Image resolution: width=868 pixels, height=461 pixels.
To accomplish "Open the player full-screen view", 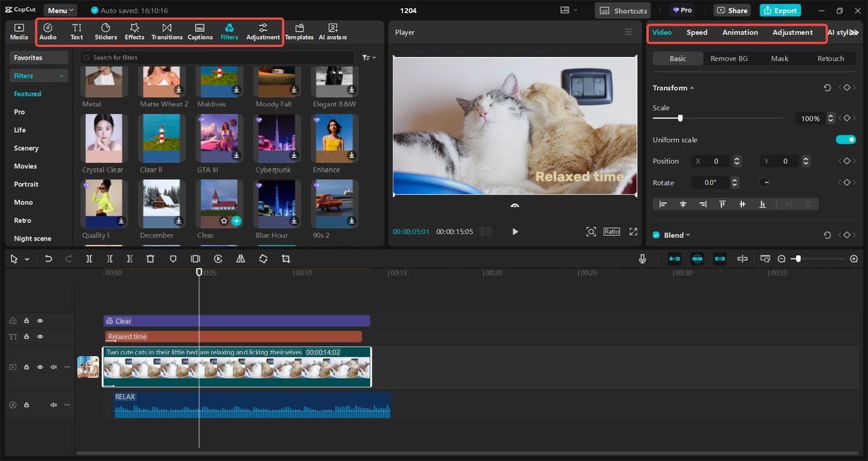I will [x=633, y=231].
